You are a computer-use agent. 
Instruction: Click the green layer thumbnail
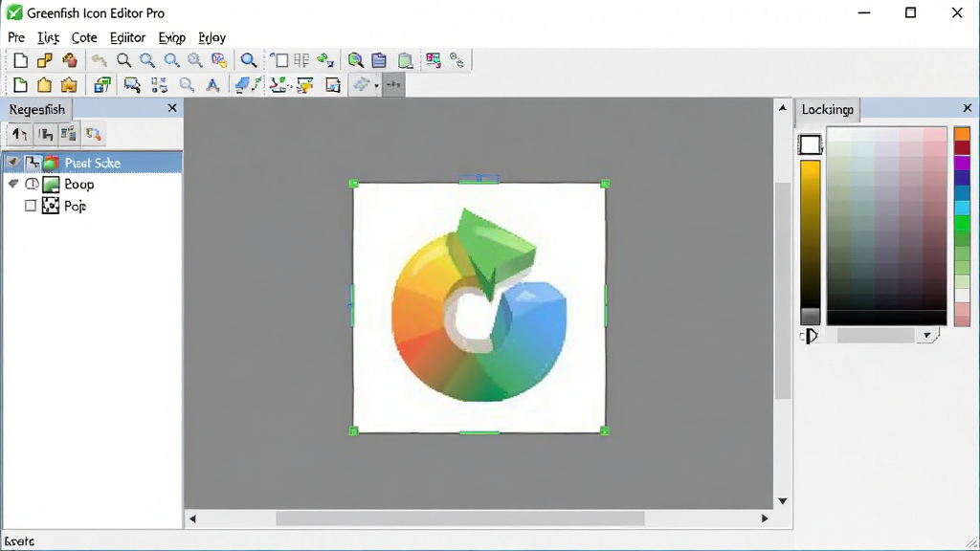tap(51, 184)
